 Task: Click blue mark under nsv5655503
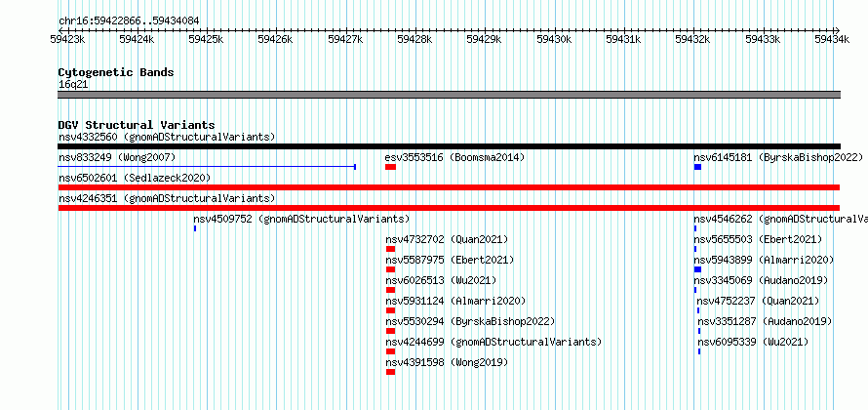pyautogui.click(x=695, y=249)
